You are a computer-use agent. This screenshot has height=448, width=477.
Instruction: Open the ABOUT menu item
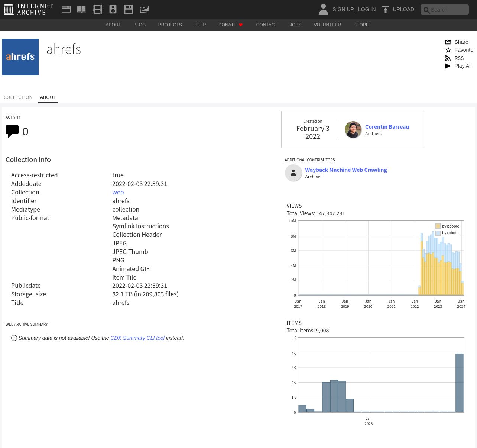tap(113, 25)
